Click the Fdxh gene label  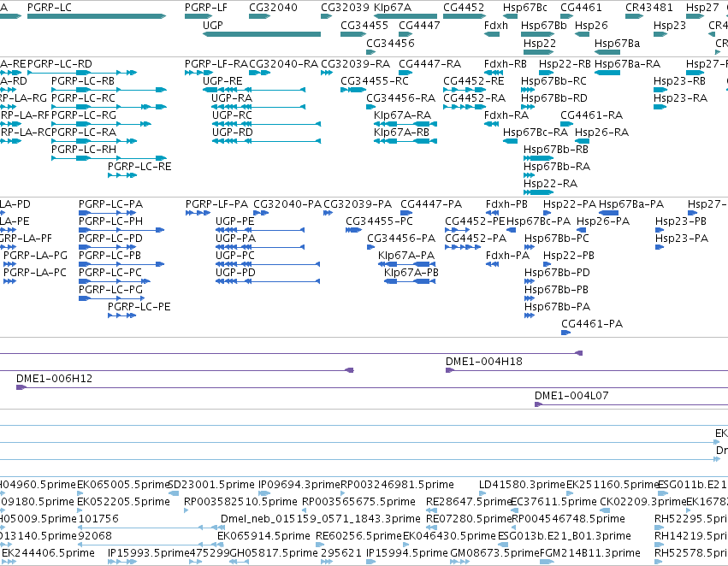click(x=496, y=26)
